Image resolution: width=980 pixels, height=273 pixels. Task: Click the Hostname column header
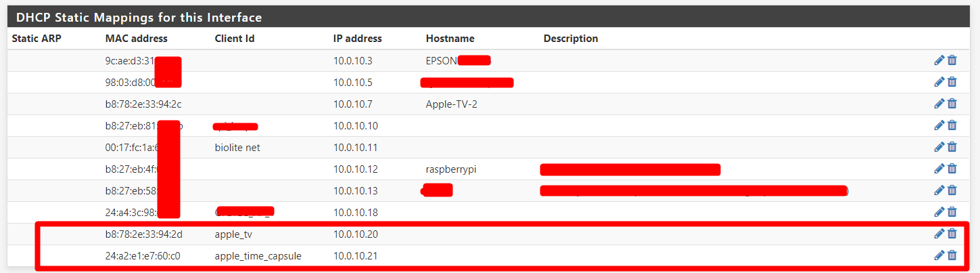click(450, 39)
